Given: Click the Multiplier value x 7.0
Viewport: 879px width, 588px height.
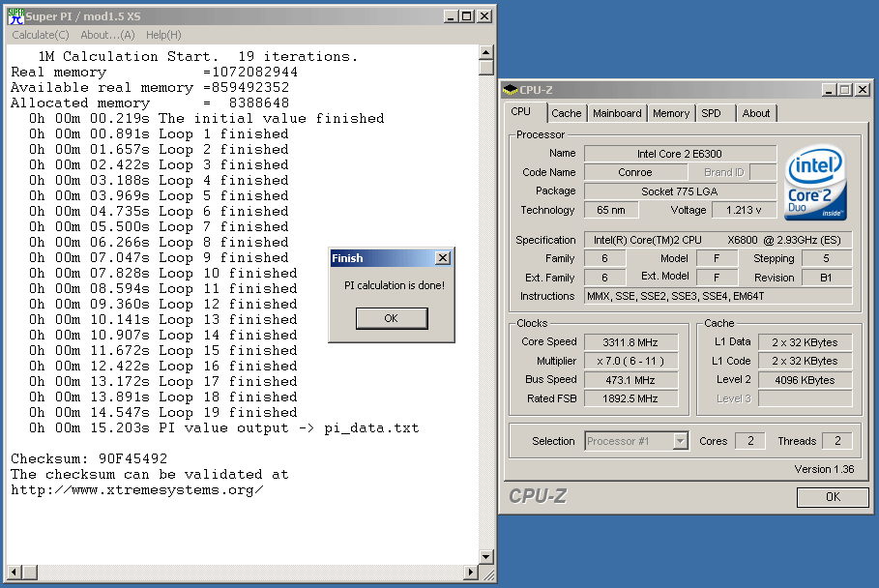Looking at the screenshot, I should (630, 361).
